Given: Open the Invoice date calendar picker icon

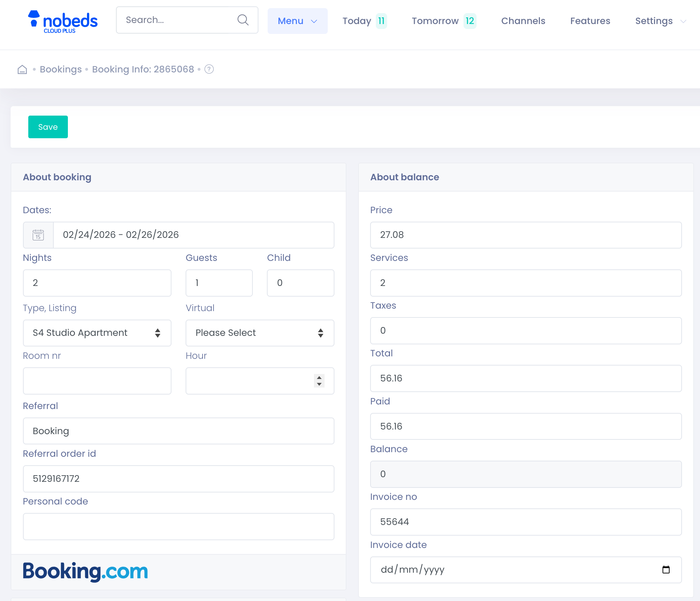Looking at the screenshot, I should pos(666,570).
